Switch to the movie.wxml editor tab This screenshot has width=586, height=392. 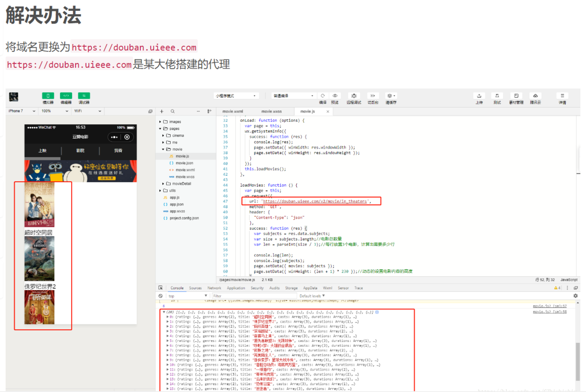[233, 111]
